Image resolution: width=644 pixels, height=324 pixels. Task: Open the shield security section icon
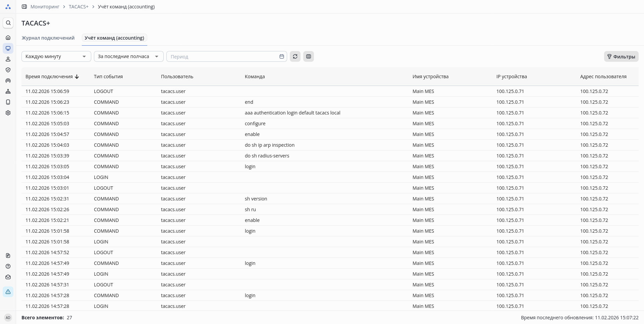[x=8, y=70]
